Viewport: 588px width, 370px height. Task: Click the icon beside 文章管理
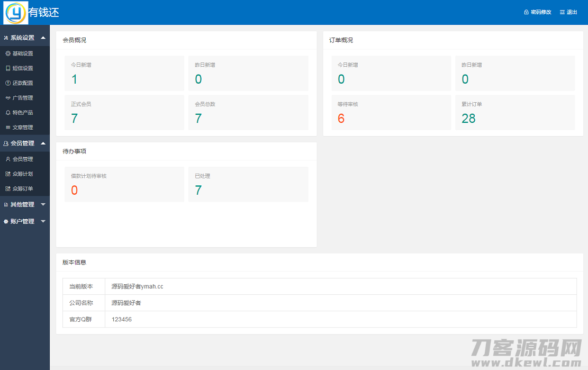[x=8, y=128]
